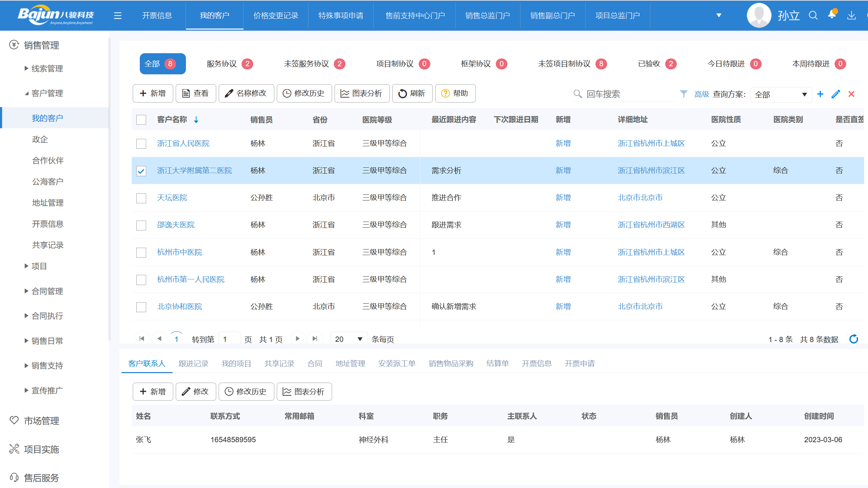Open the notification bell icon
This screenshot has width=868, height=488.
(x=832, y=15)
